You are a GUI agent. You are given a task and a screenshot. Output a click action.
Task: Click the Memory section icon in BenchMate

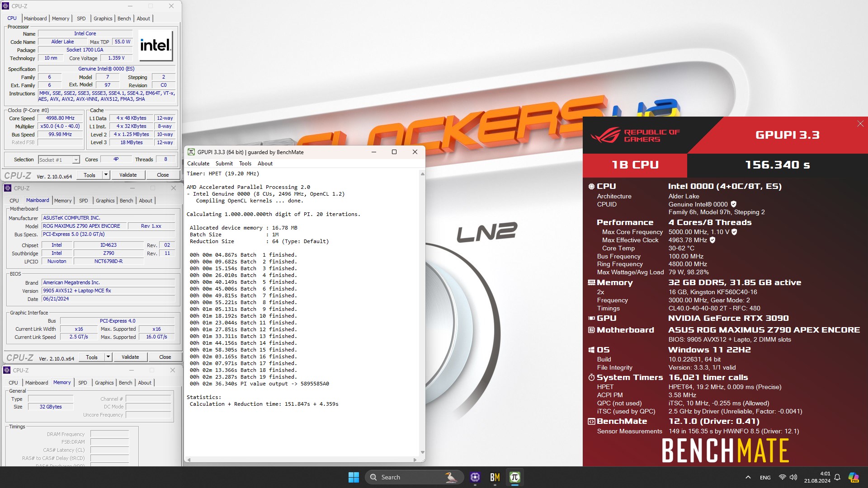tap(591, 282)
